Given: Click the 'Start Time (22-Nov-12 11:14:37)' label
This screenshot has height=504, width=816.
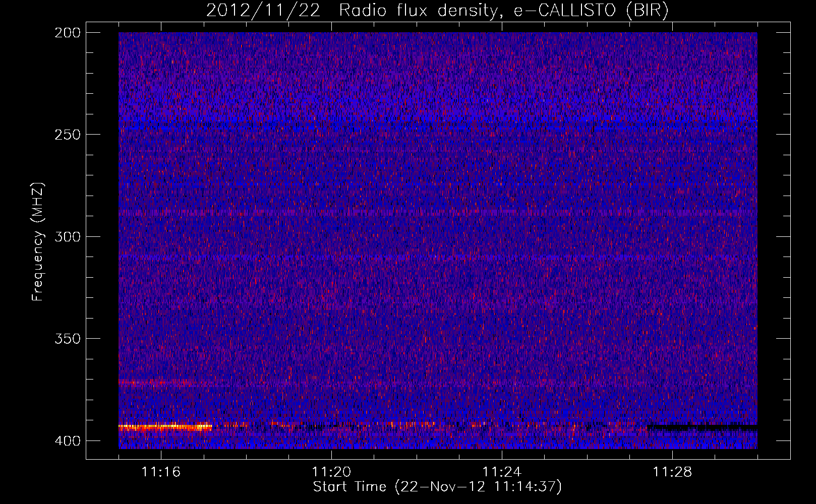Looking at the screenshot, I should pyautogui.click(x=437, y=487).
